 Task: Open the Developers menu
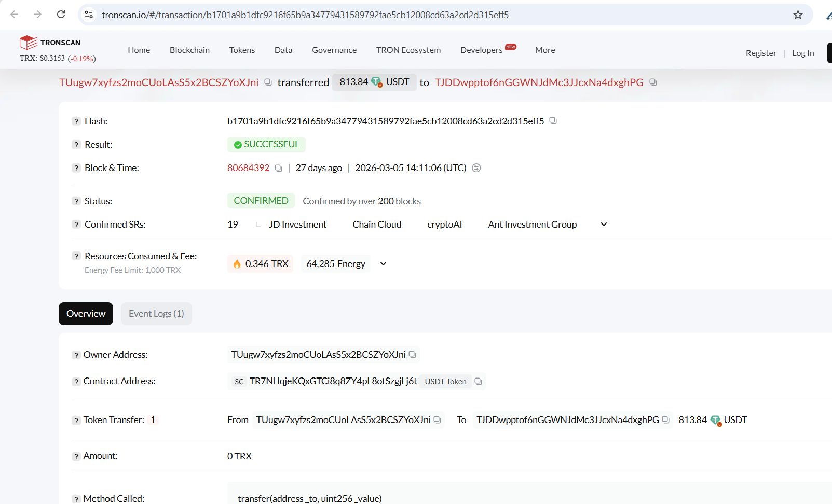(x=482, y=50)
